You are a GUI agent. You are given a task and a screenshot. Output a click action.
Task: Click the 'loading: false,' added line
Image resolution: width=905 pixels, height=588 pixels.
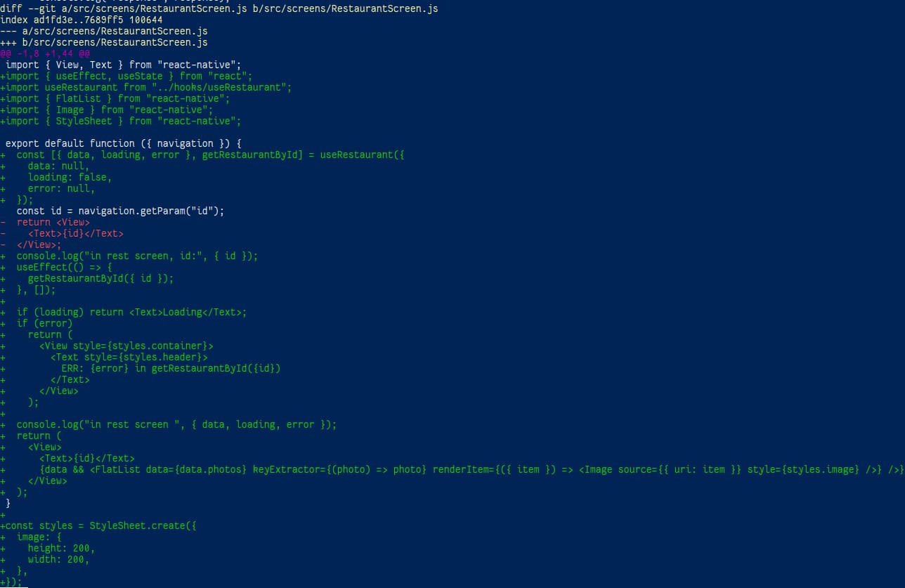click(70, 177)
